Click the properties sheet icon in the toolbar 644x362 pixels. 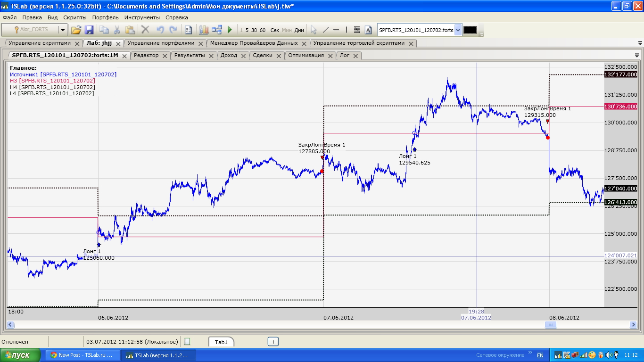[x=188, y=30]
